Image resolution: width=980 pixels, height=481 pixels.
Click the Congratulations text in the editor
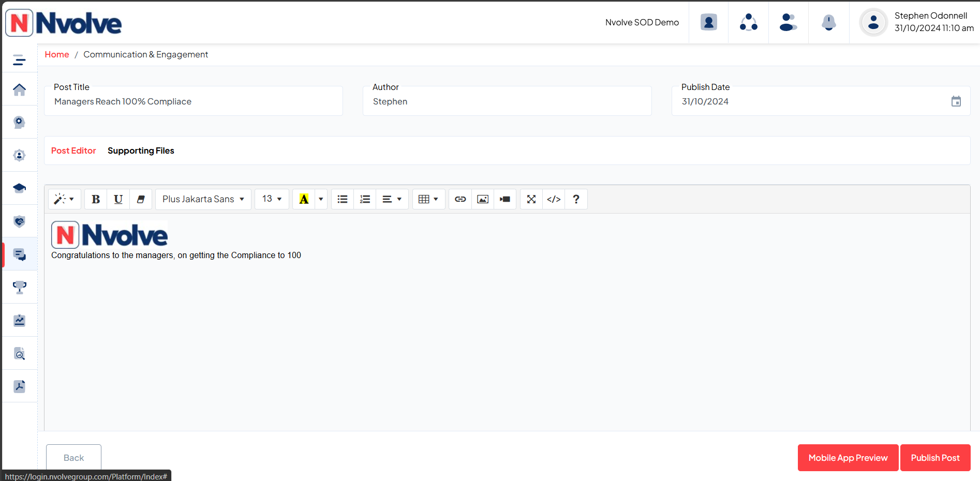[176, 255]
